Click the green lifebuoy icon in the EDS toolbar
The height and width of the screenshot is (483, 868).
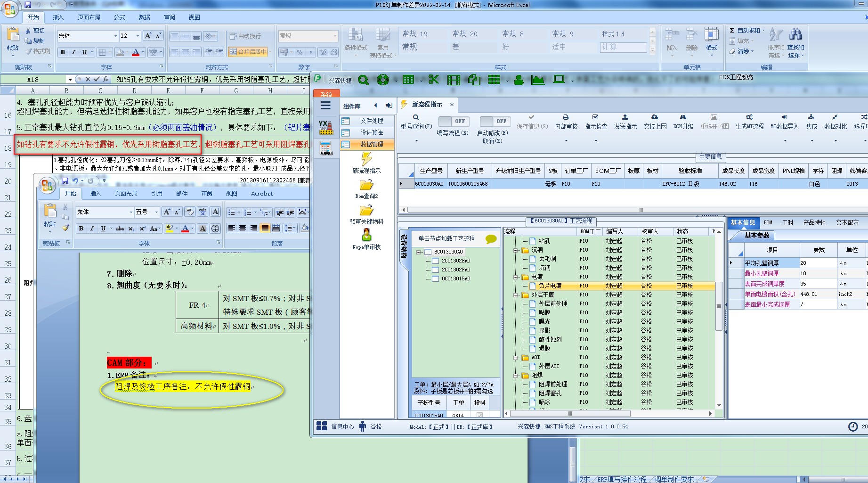coord(383,80)
